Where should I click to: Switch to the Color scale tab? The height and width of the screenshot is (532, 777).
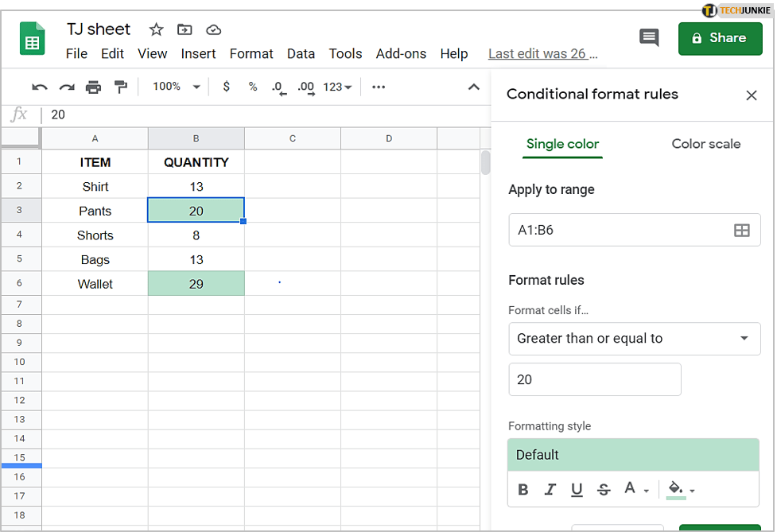click(705, 144)
